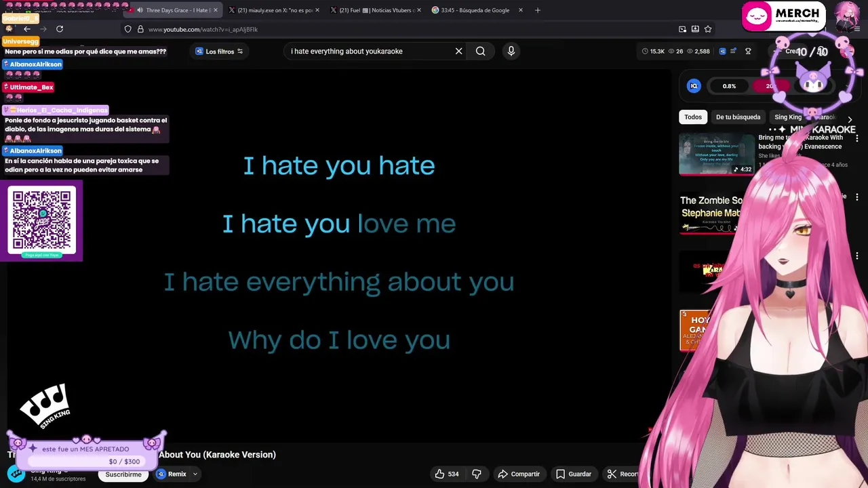Open Sing King channel avatar
This screenshot has height=488, width=868.
pos(16,474)
